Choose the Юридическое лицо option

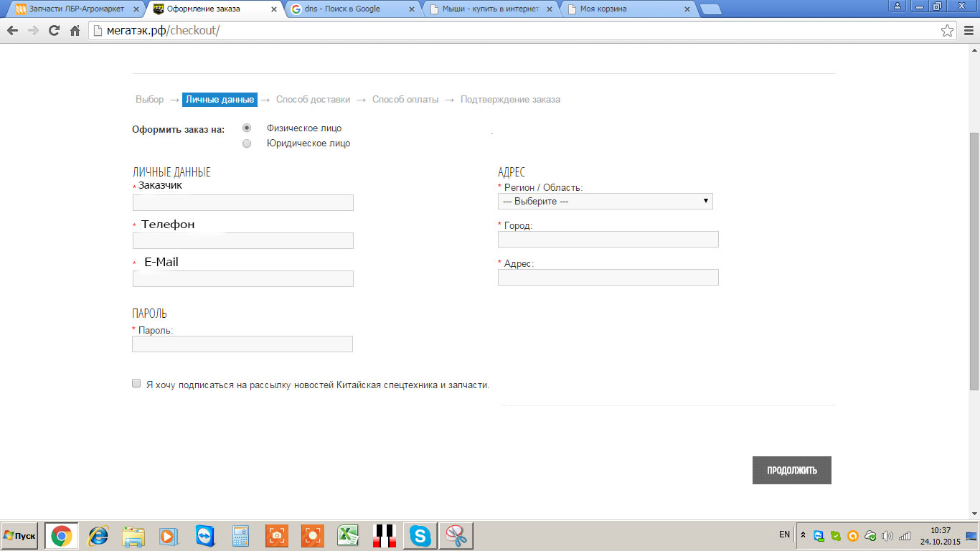click(247, 143)
